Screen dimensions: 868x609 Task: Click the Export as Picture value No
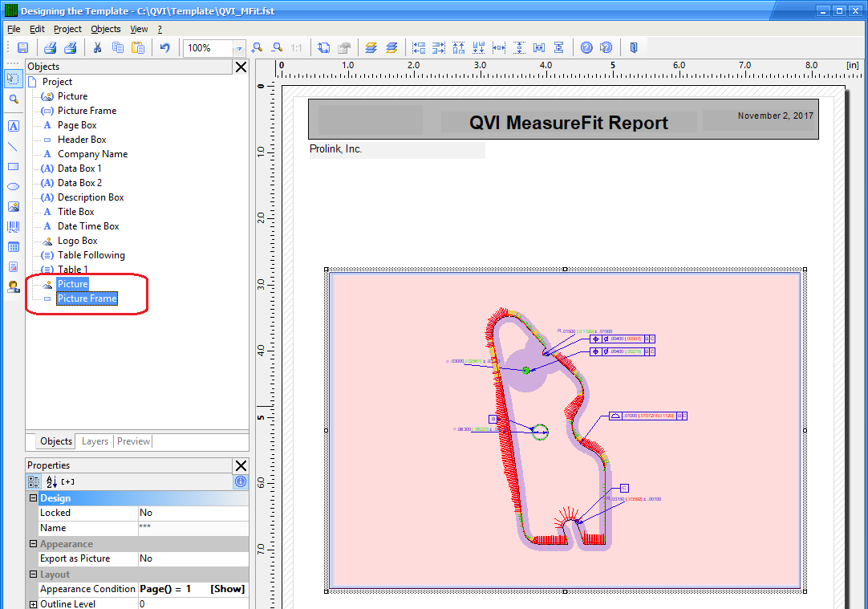pos(193,558)
